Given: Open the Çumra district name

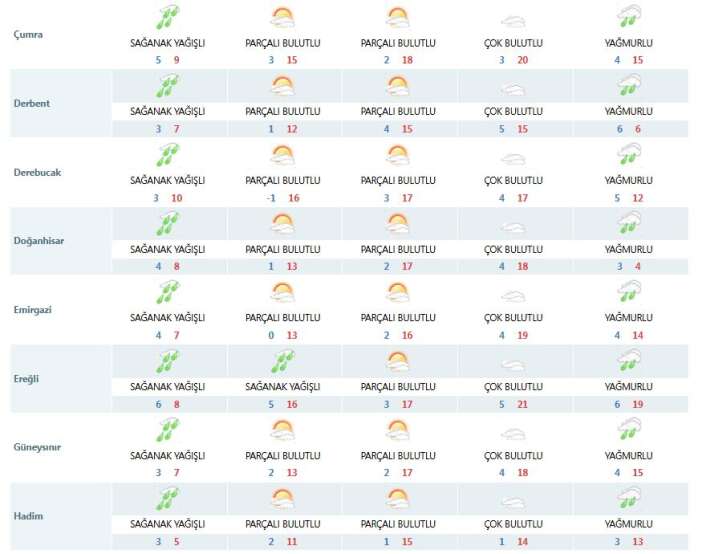Looking at the screenshot, I should pyautogui.click(x=28, y=33).
